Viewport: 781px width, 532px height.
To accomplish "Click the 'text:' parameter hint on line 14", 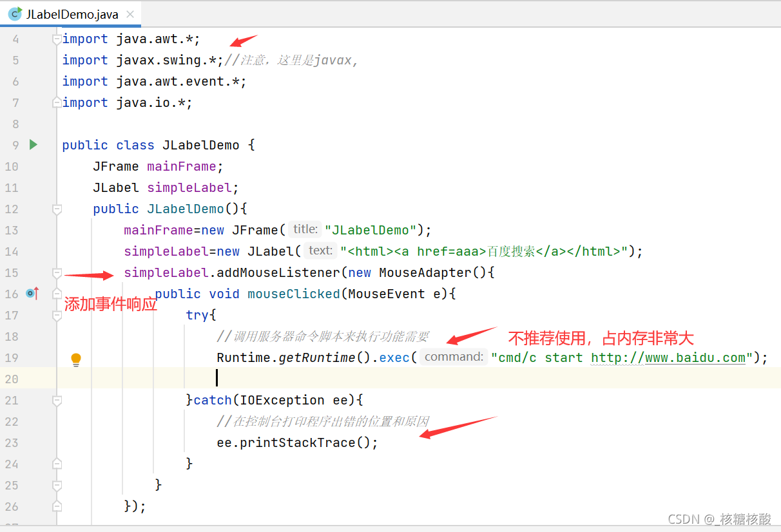I will [x=320, y=251].
